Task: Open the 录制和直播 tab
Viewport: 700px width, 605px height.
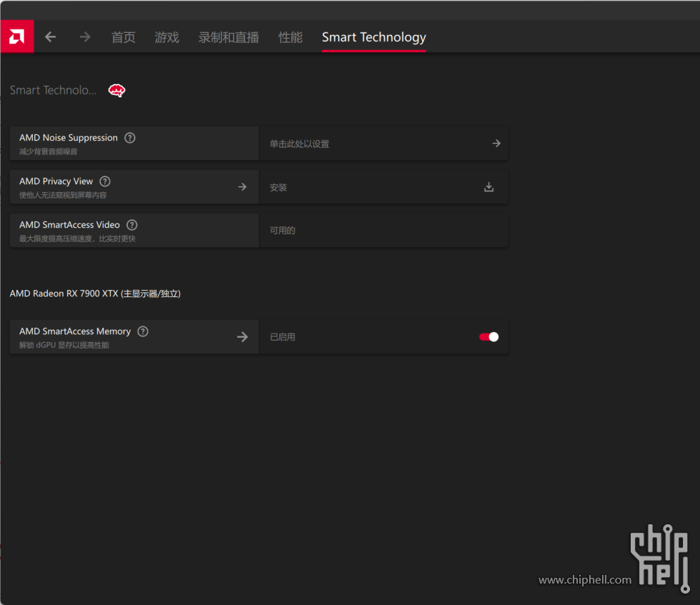Action: [x=229, y=37]
